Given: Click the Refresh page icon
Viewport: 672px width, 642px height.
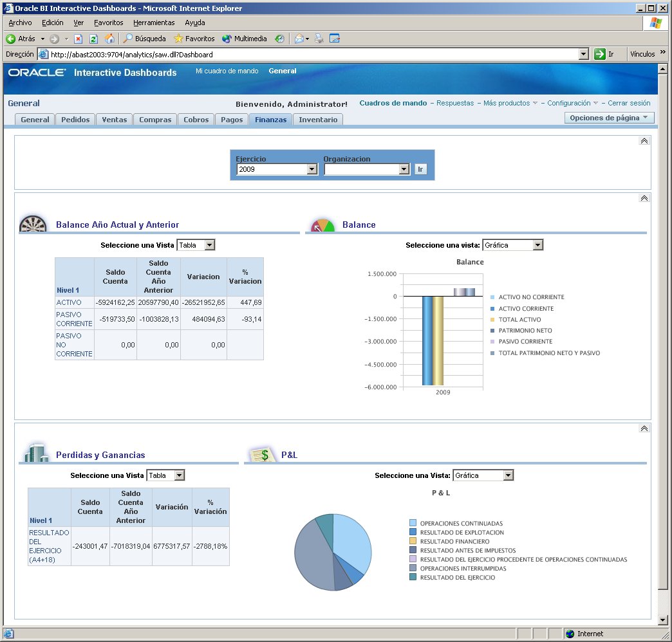Looking at the screenshot, I should point(93,39).
